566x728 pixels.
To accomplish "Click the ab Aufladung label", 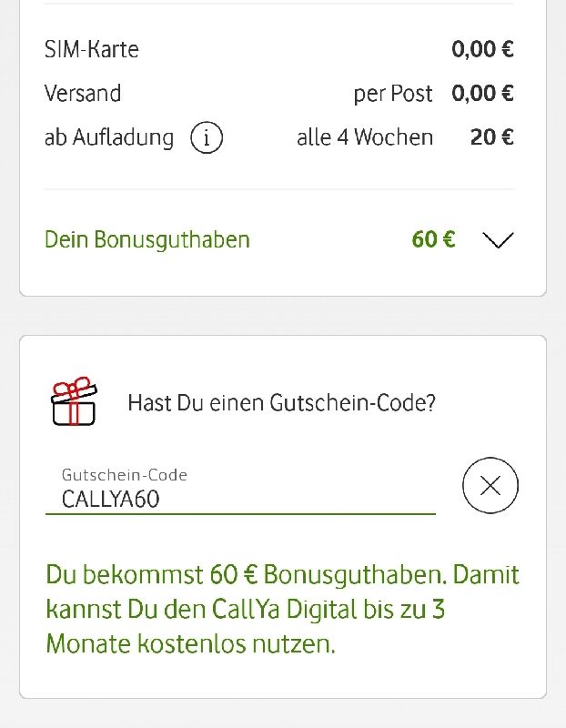I will click(109, 138).
